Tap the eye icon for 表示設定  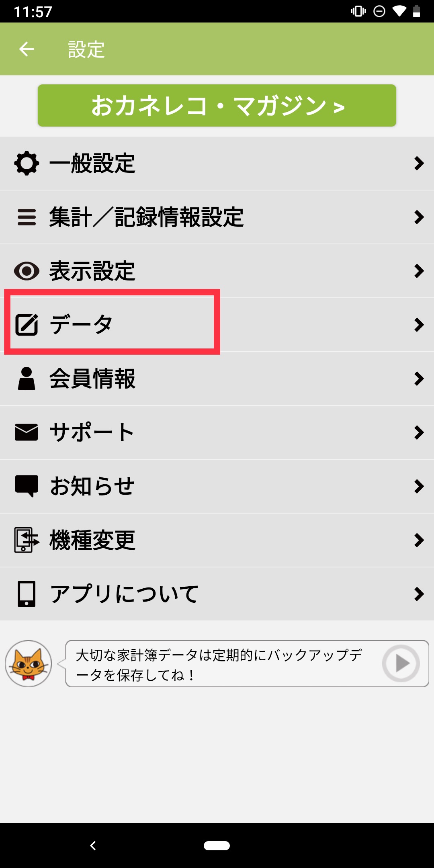click(27, 271)
